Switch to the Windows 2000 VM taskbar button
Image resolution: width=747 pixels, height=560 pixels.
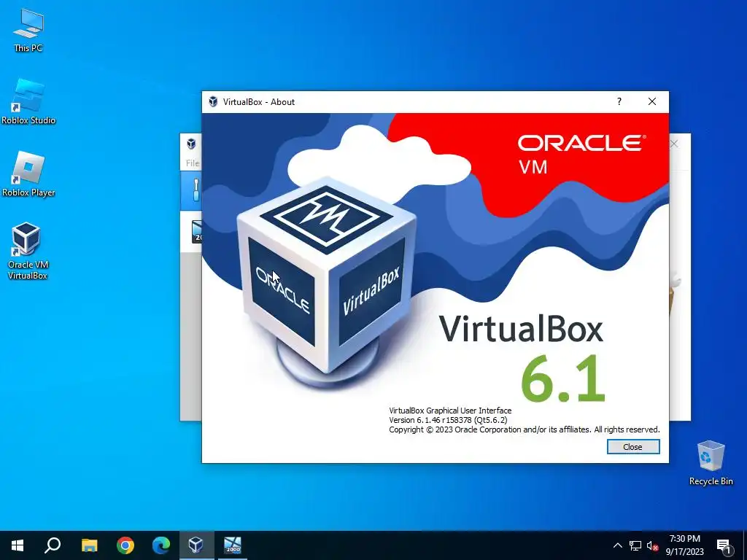[x=233, y=545]
